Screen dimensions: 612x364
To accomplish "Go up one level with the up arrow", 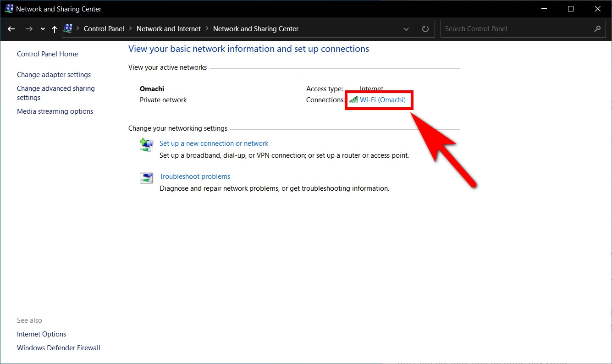I will tap(55, 29).
